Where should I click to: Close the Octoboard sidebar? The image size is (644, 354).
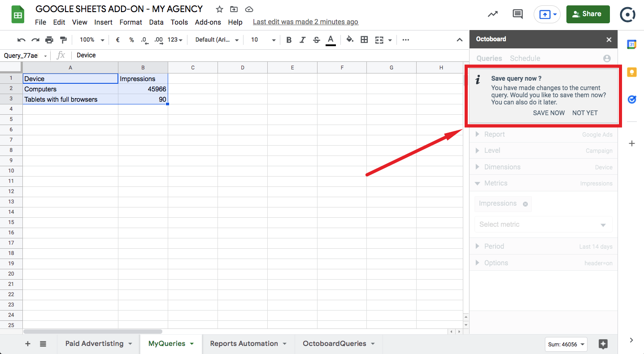click(609, 39)
